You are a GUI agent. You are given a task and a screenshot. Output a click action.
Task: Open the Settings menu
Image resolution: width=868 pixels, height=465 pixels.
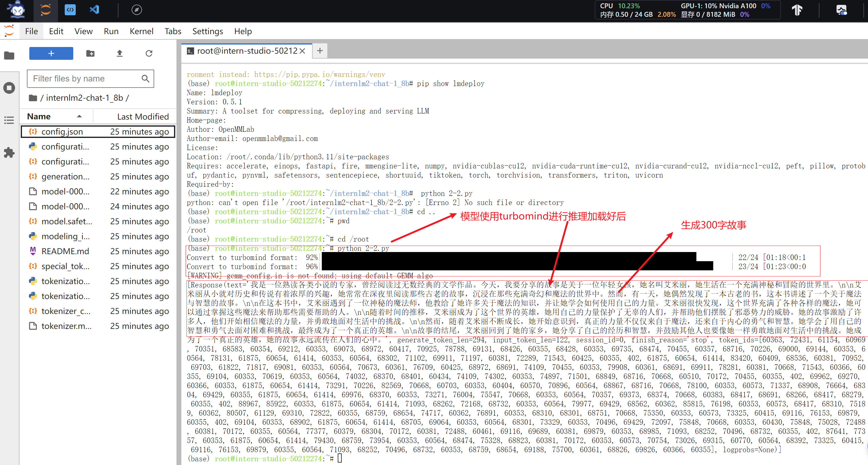coord(208,31)
